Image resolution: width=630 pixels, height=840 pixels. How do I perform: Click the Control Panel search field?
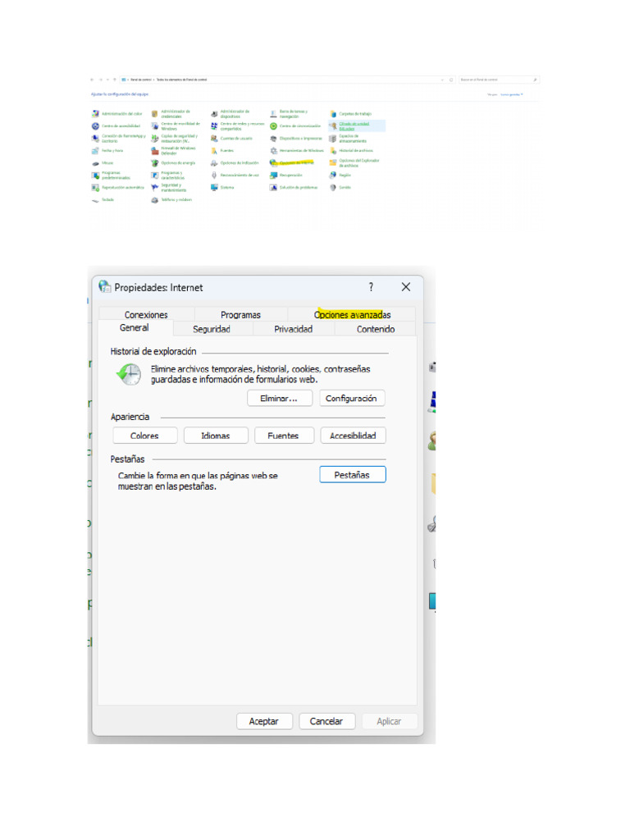[496, 80]
